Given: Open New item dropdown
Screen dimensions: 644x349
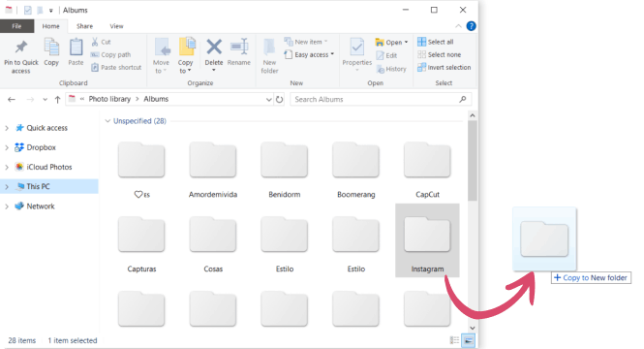Looking at the screenshot, I should click(x=306, y=42).
